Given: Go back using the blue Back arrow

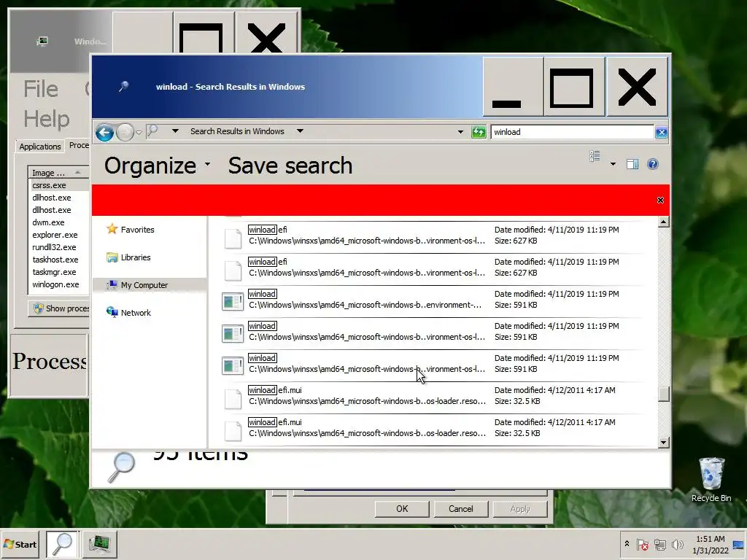Looking at the screenshot, I should (x=104, y=132).
